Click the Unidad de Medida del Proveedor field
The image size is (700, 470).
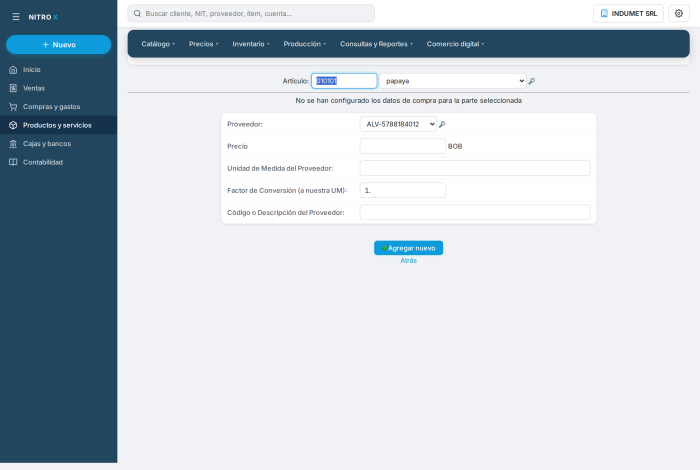pyautogui.click(x=475, y=168)
